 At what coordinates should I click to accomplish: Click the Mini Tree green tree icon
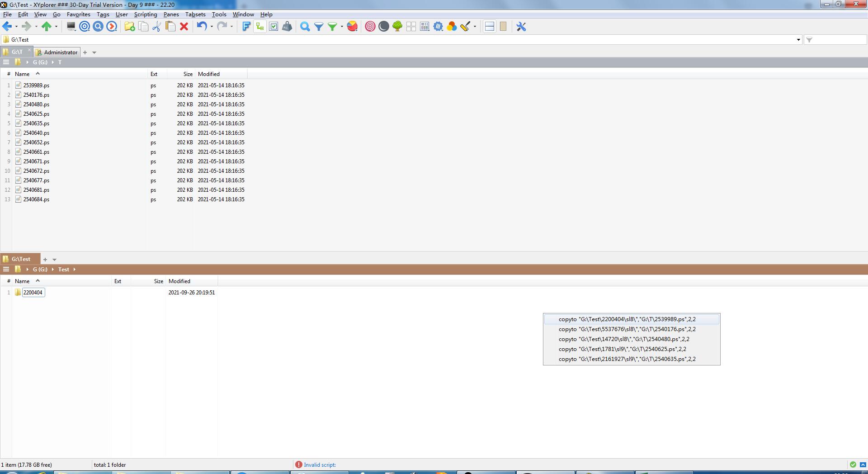(397, 27)
